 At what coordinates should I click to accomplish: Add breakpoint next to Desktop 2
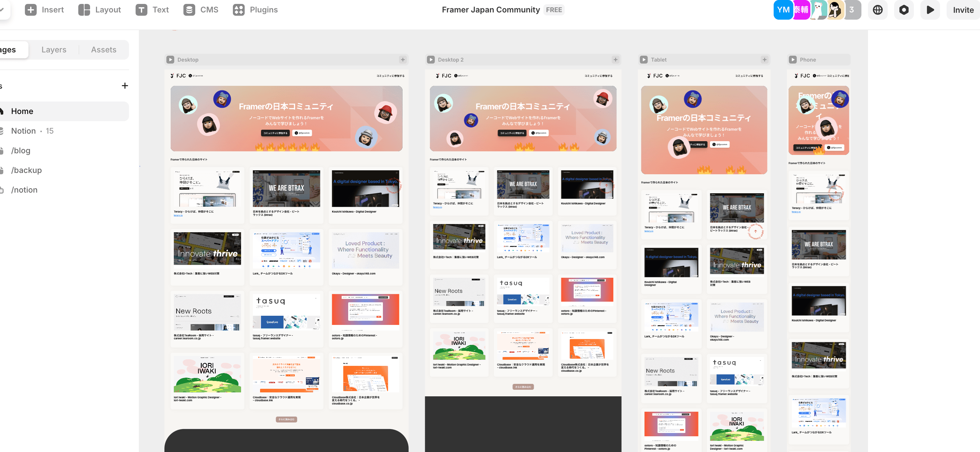pos(615,60)
